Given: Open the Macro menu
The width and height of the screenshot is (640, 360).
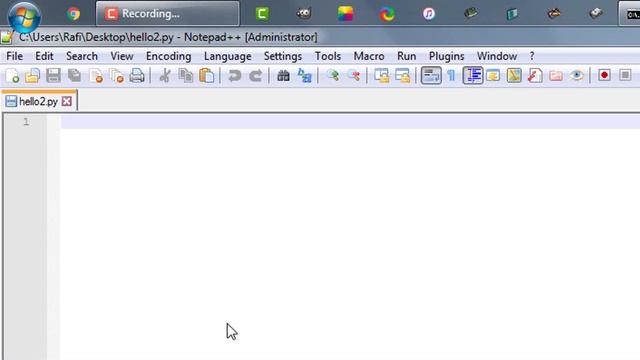Looking at the screenshot, I should coord(369,56).
